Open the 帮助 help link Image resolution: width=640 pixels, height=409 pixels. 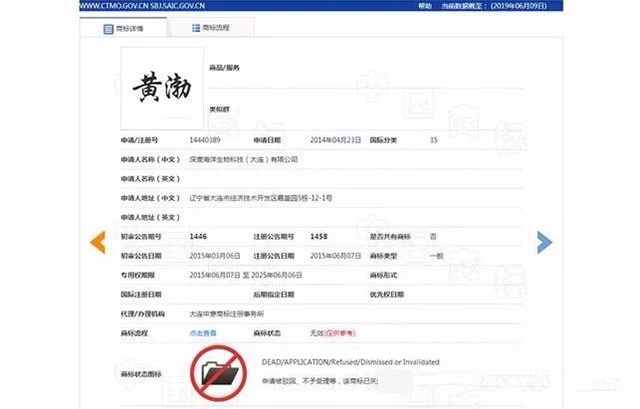point(425,6)
